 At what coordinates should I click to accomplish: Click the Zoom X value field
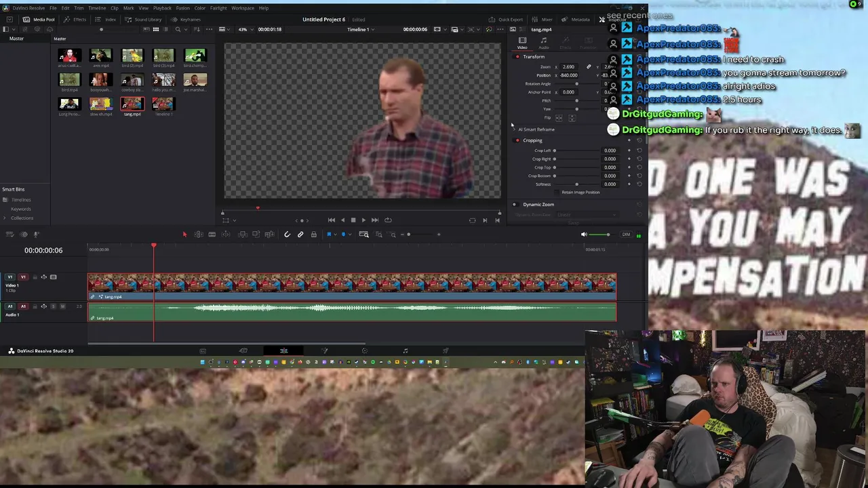tap(569, 67)
